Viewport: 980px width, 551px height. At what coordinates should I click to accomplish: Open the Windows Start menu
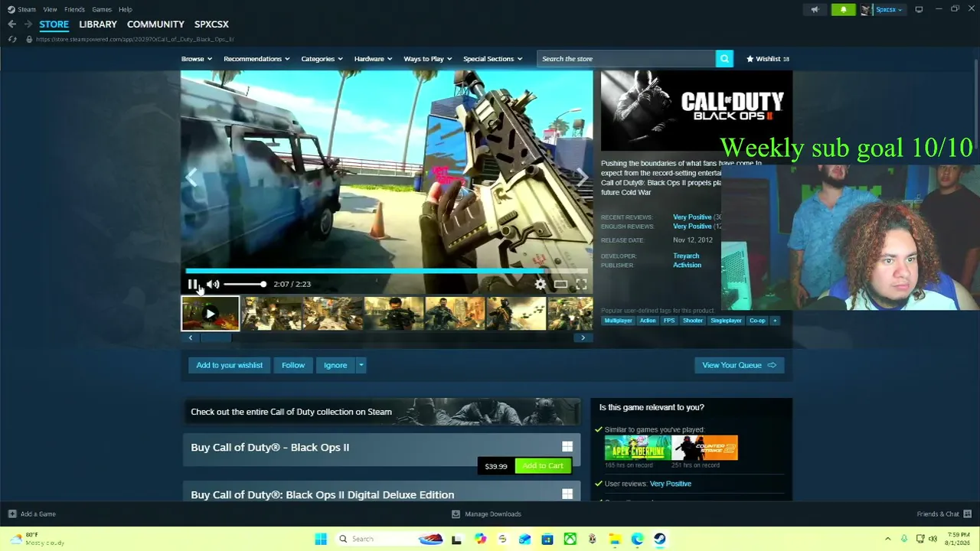(321, 539)
